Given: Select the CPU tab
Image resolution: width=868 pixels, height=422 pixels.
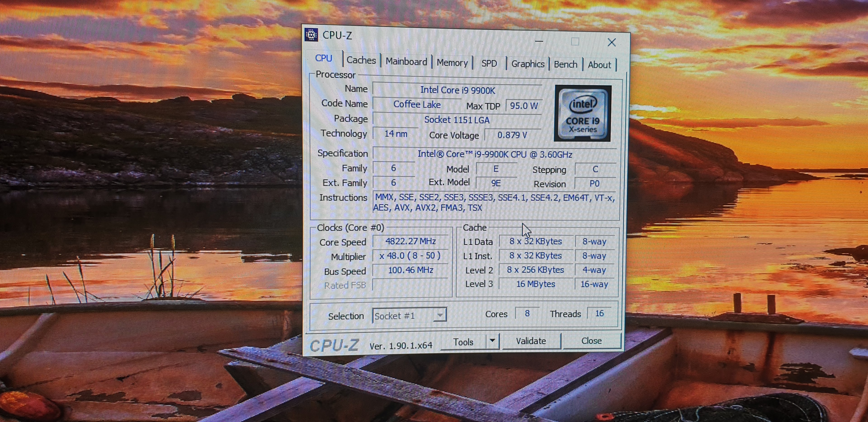Looking at the screenshot, I should (x=323, y=58).
